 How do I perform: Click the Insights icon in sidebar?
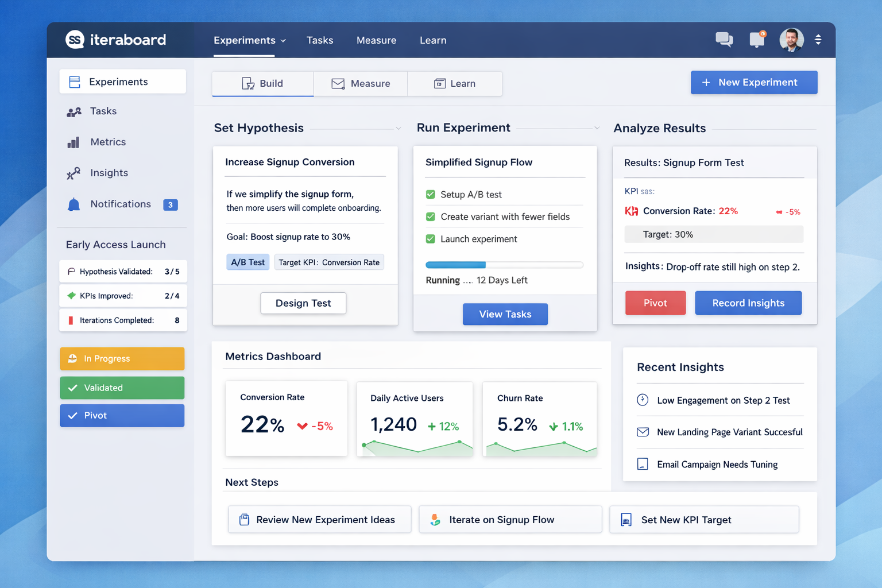(x=73, y=173)
